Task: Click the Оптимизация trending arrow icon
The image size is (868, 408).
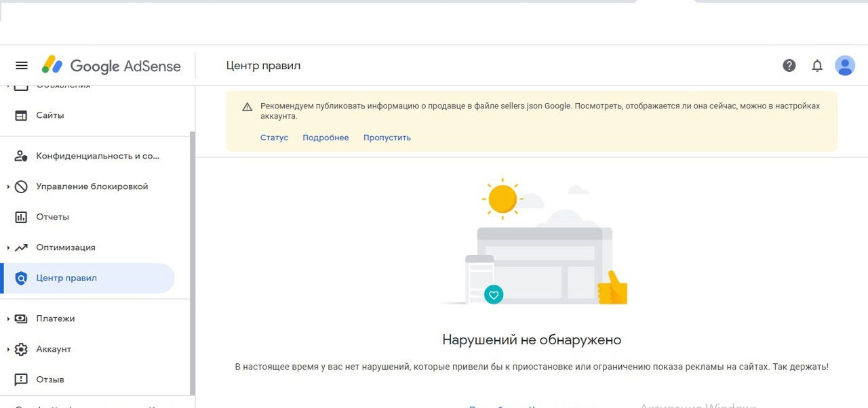Action: pyautogui.click(x=21, y=247)
